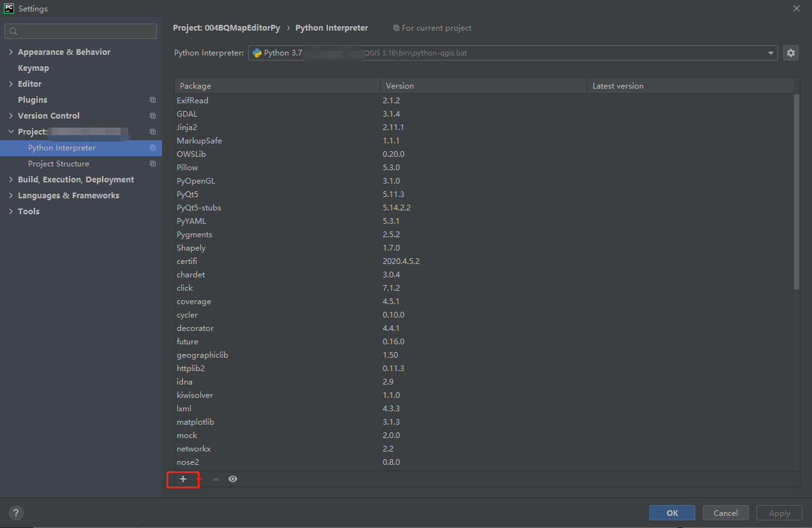Expand the Version Control section
This screenshot has height=528, width=812.
coord(11,116)
